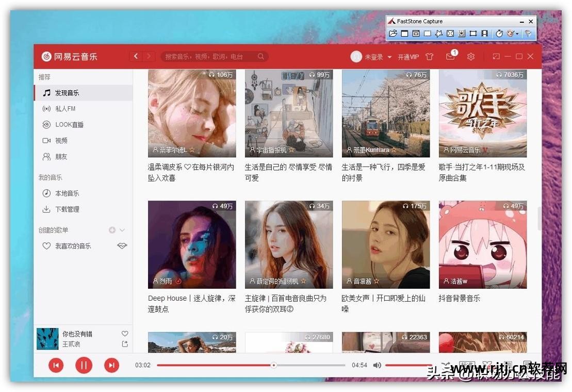Screen dimensions: 572x392
Task: Open 歌手·当打之年 playlist cover
Action: (x=483, y=113)
